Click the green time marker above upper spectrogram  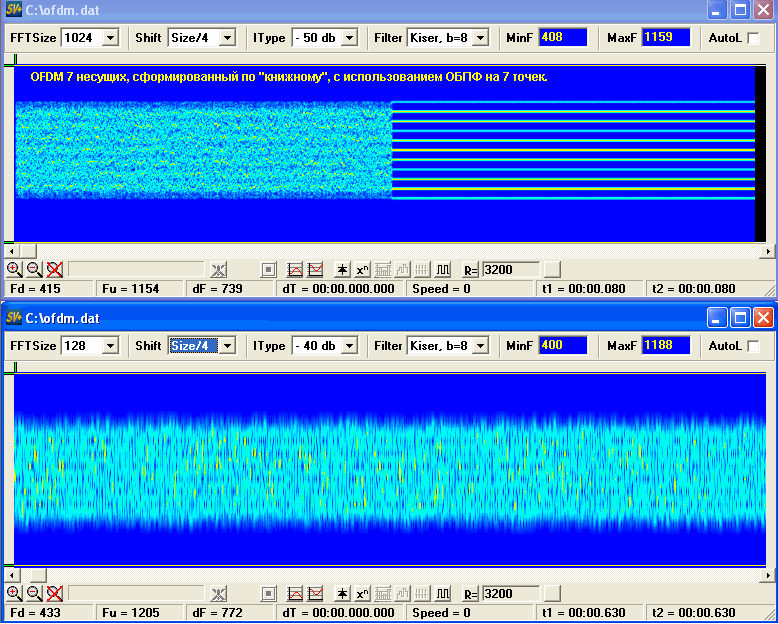(15, 60)
